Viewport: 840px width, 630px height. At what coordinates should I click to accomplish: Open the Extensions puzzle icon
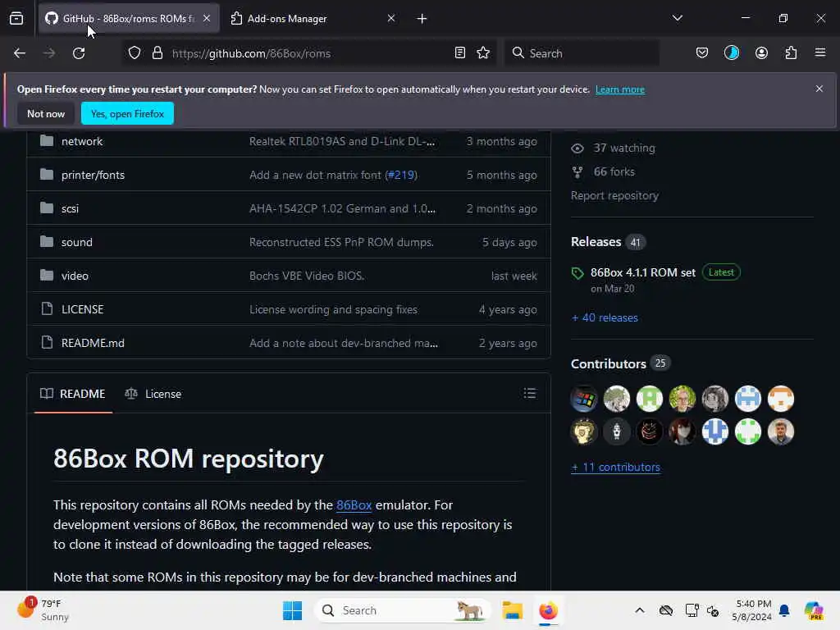click(x=791, y=53)
